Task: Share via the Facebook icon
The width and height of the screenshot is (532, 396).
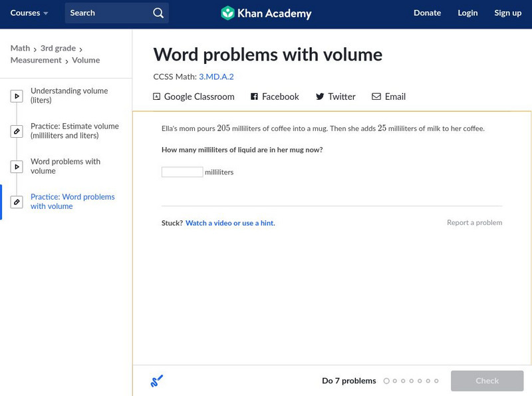Action: coord(253,97)
